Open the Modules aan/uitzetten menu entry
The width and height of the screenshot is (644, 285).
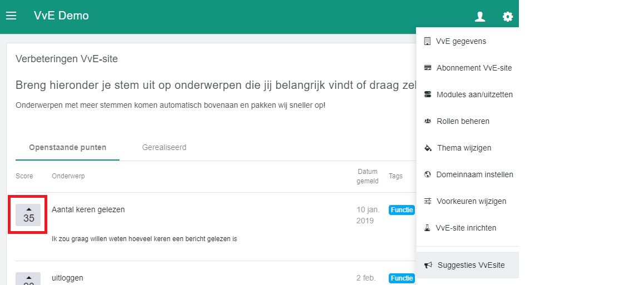474,94
